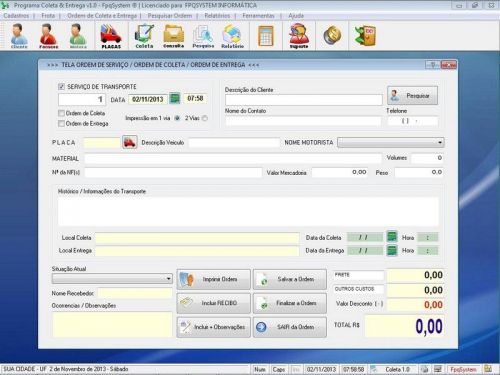The image size is (500, 375).
Task: Click the Salvar a Ordem button
Action: pyautogui.click(x=290, y=279)
